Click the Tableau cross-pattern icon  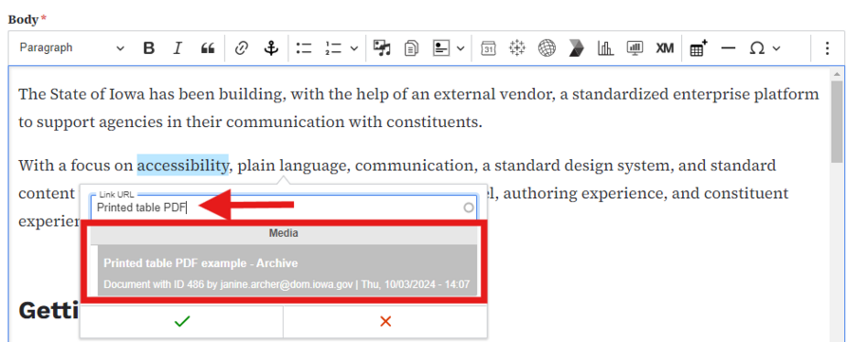(x=517, y=48)
